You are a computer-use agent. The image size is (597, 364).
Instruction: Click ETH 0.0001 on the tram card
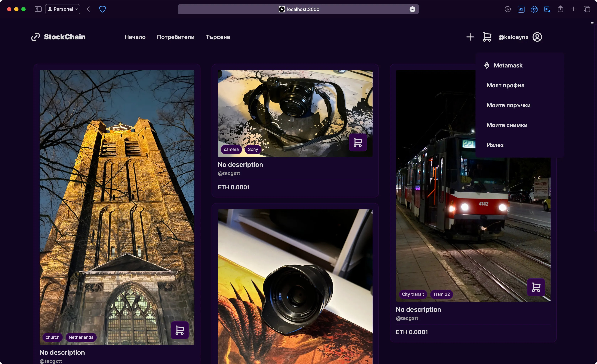412,332
